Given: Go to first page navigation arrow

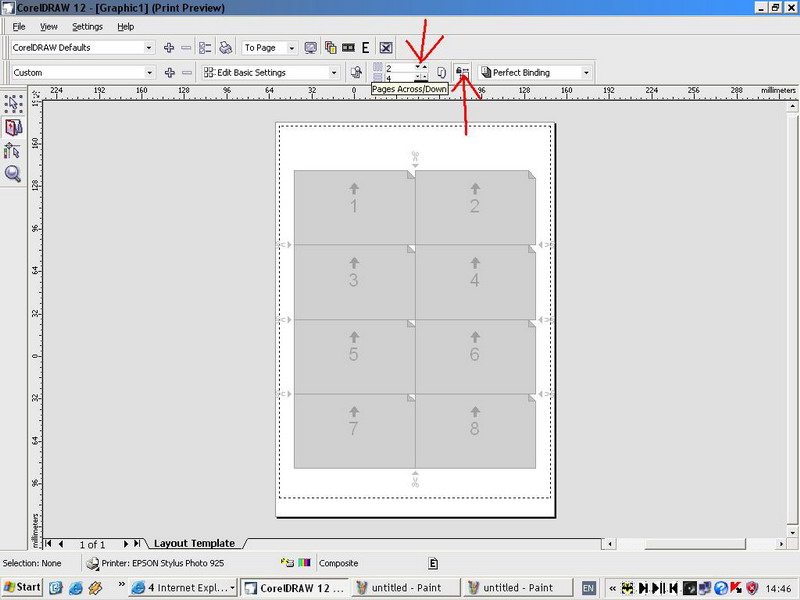Looking at the screenshot, I should click(x=48, y=544).
